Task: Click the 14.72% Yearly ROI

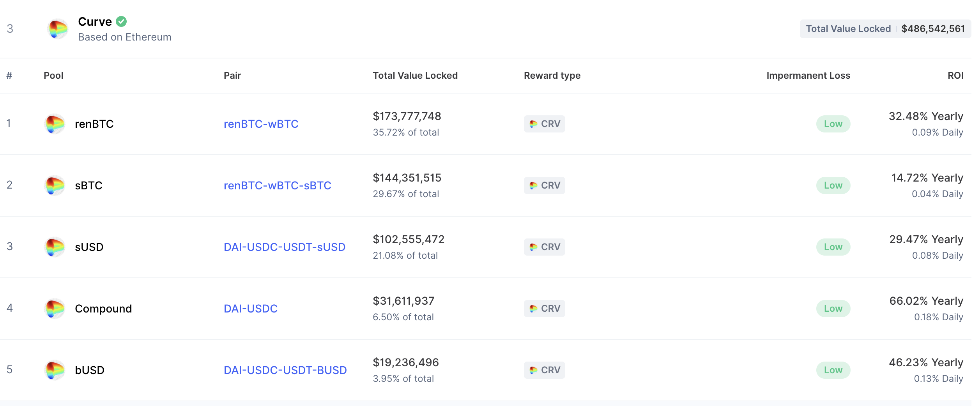Action: (x=927, y=178)
